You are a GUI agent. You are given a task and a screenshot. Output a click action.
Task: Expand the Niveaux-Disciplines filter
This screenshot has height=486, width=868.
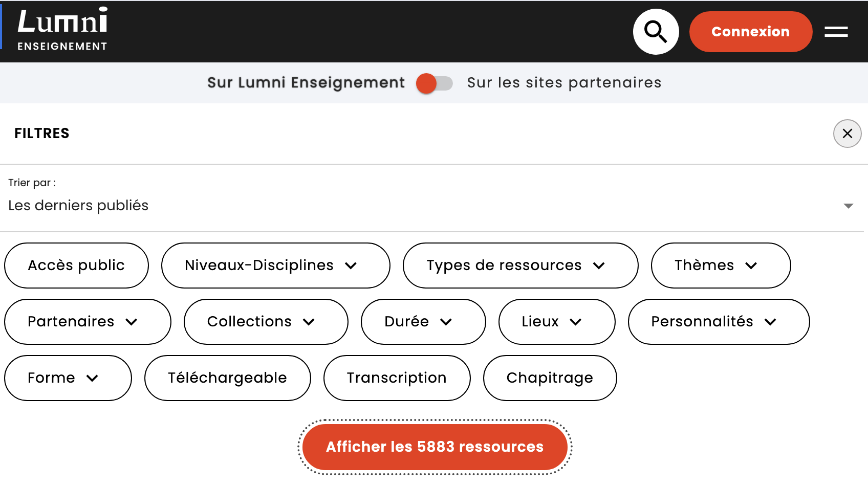pos(275,266)
